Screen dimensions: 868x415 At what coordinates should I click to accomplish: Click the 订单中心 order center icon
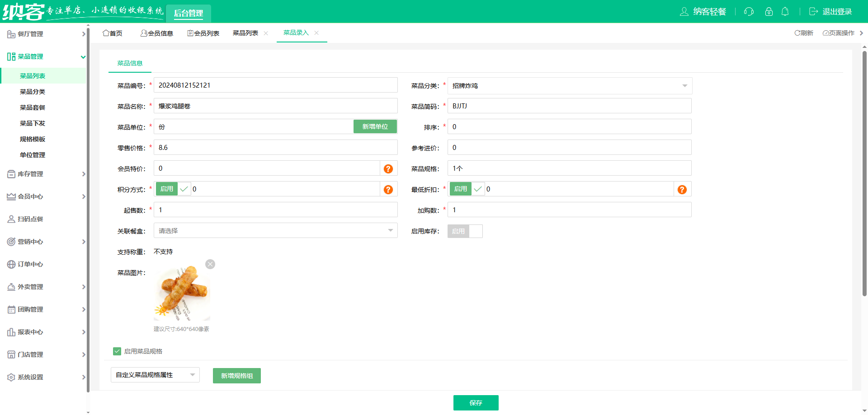coord(11,264)
